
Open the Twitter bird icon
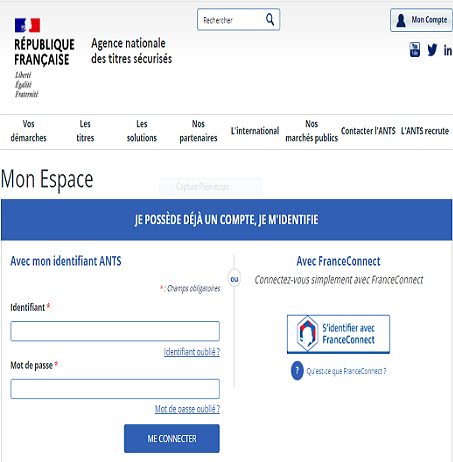432,50
